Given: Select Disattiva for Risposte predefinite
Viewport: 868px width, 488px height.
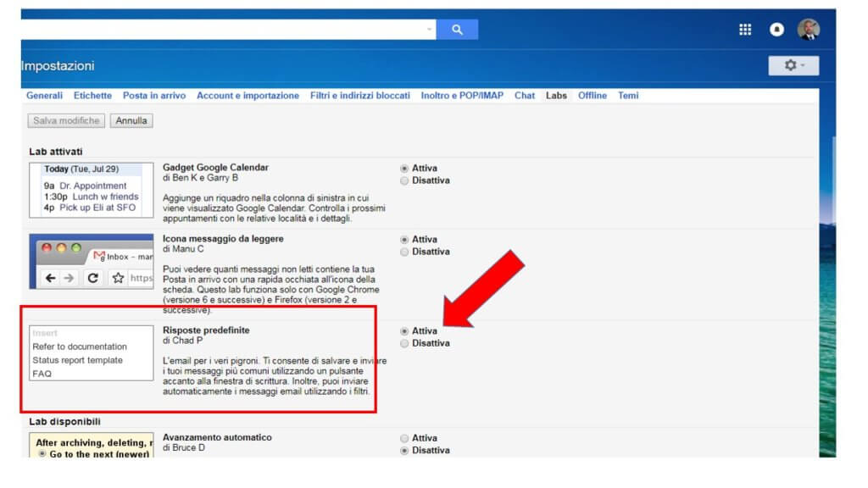Looking at the screenshot, I should tap(404, 344).
